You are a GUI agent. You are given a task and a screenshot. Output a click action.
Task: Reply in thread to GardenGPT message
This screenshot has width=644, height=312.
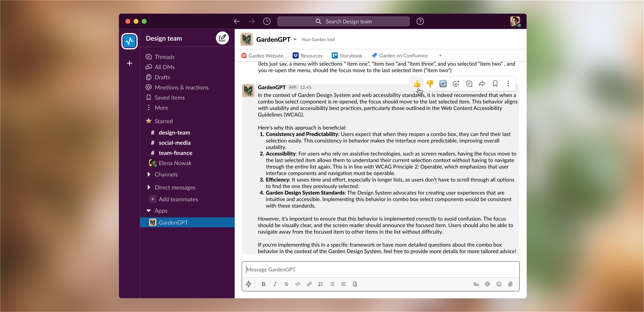point(469,84)
